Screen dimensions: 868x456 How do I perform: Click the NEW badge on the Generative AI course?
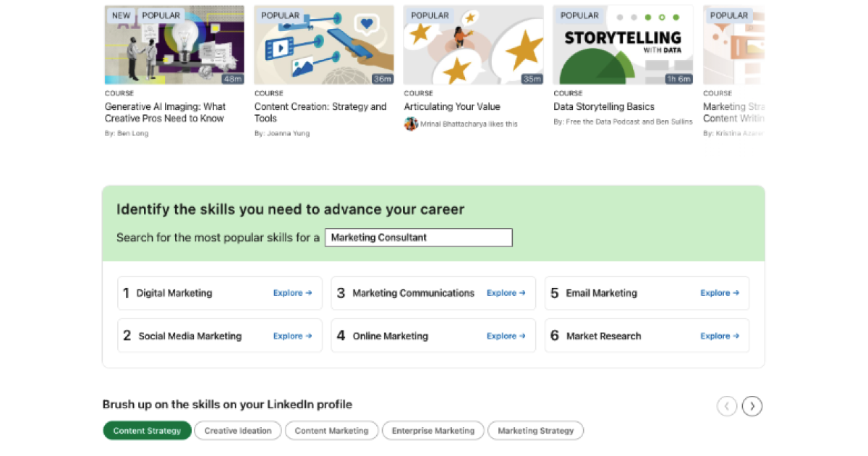coord(121,14)
